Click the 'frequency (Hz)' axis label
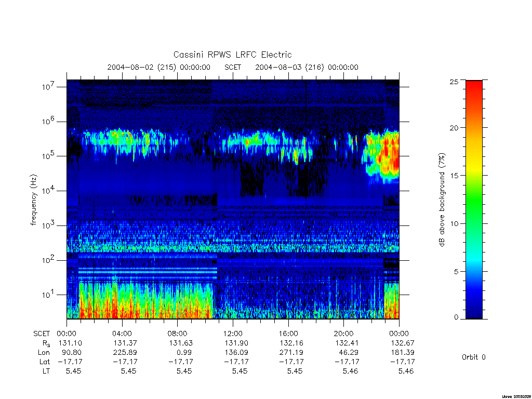This screenshot has width=532, height=399. click(x=33, y=200)
